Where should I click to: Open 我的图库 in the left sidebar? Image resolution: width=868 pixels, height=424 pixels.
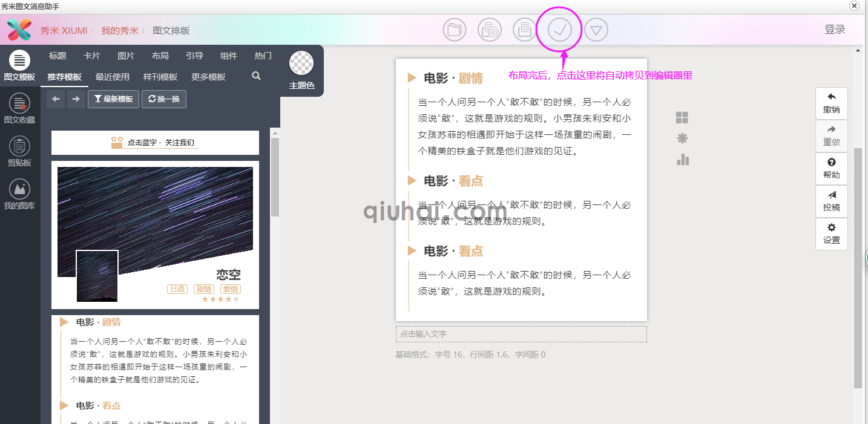(x=20, y=195)
